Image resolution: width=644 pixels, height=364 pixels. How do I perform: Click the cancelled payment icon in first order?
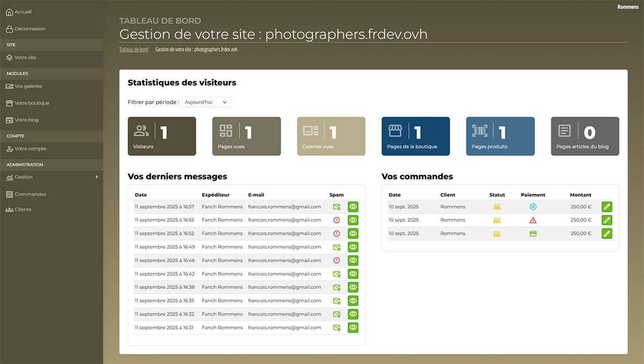[533, 206]
